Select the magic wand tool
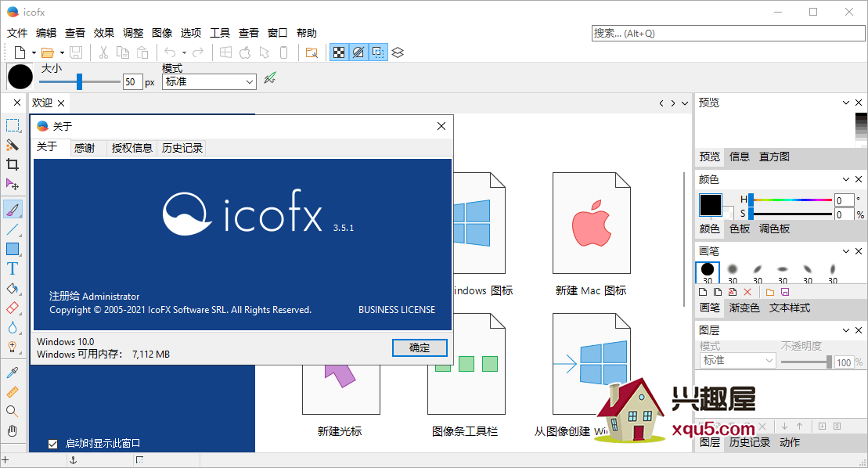The height and width of the screenshot is (468, 868). coord(13,145)
